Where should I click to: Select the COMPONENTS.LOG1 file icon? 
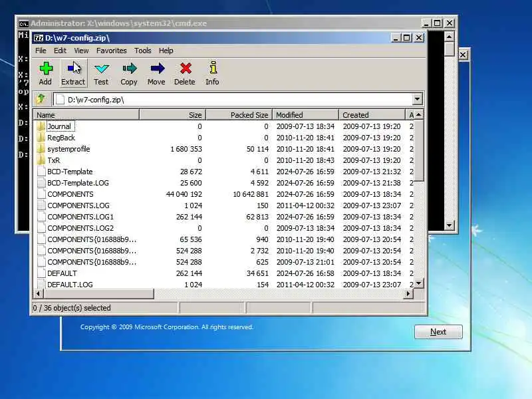tap(41, 217)
